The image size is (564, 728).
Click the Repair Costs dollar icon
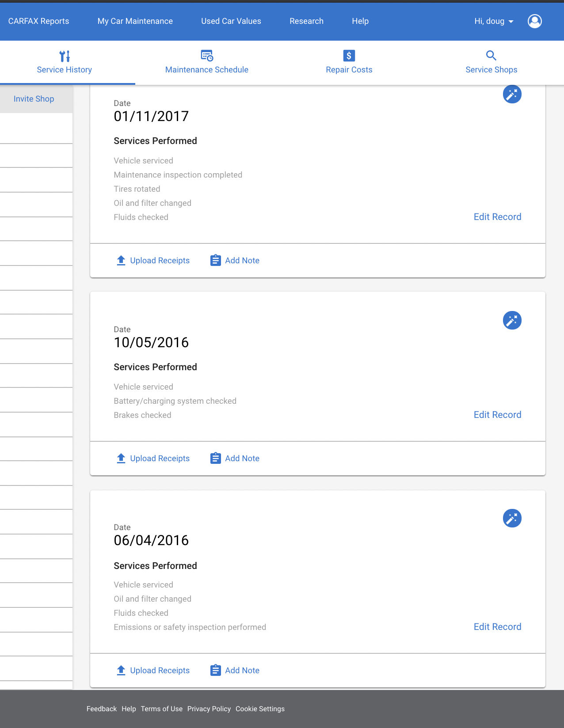tap(349, 56)
